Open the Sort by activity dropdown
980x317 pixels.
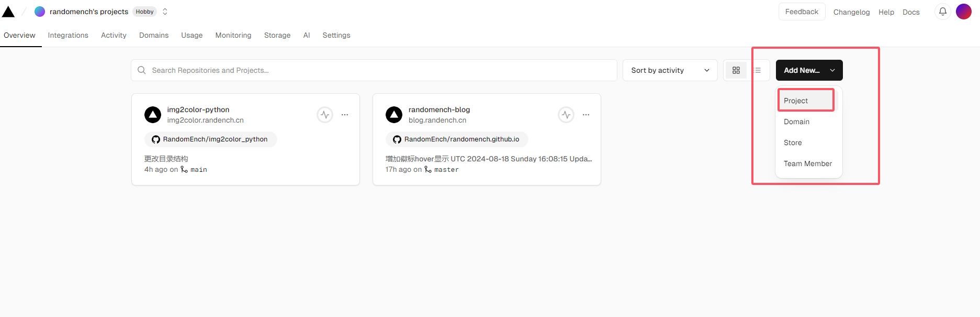[x=670, y=70]
